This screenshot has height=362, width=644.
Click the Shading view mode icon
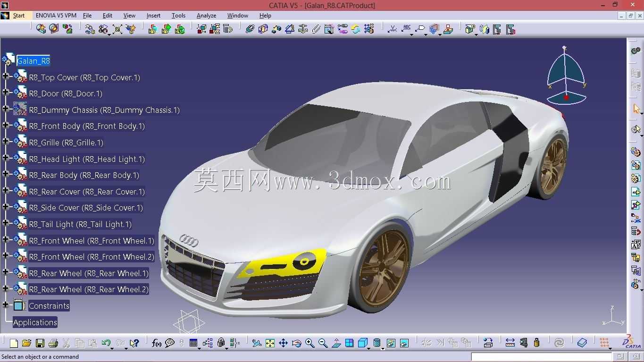tap(377, 343)
